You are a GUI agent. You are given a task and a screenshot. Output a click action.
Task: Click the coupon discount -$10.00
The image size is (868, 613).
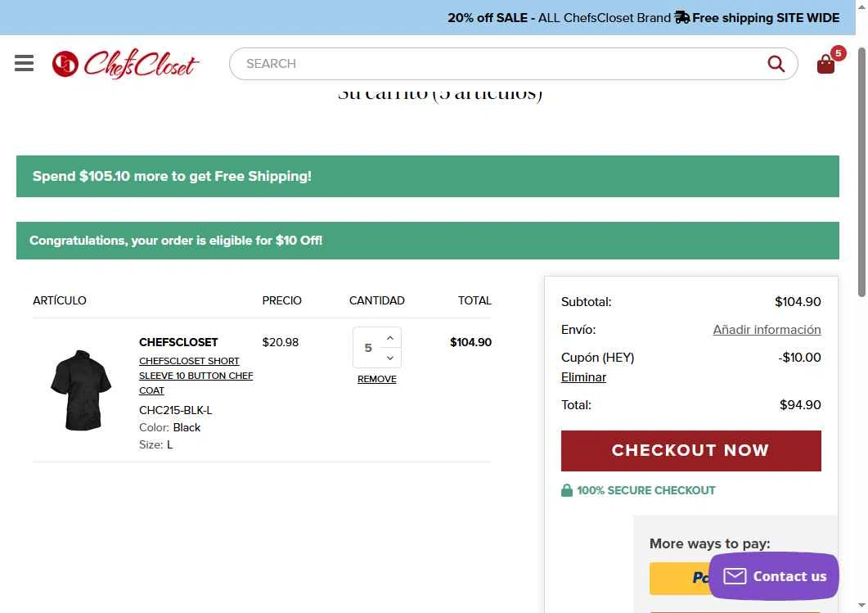[799, 357]
